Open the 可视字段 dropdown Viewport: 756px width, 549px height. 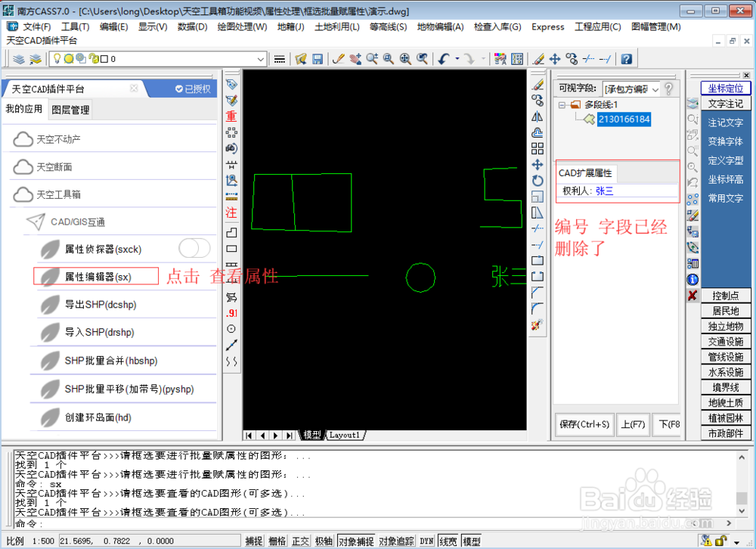[655, 90]
